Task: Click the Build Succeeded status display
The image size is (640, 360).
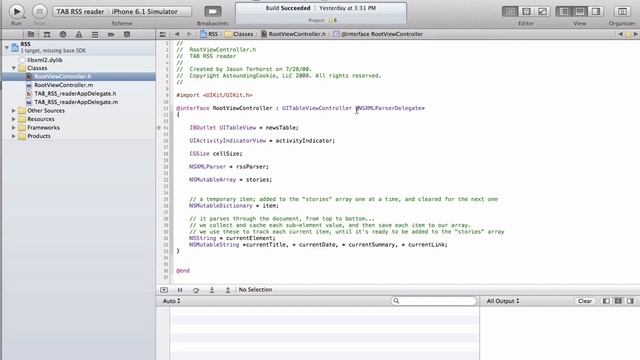Action: click(321, 13)
